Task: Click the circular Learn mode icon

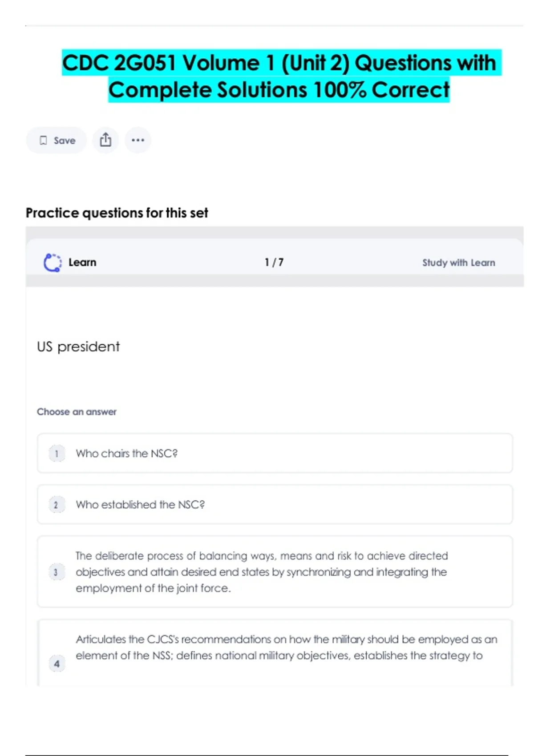Action: coord(53,262)
